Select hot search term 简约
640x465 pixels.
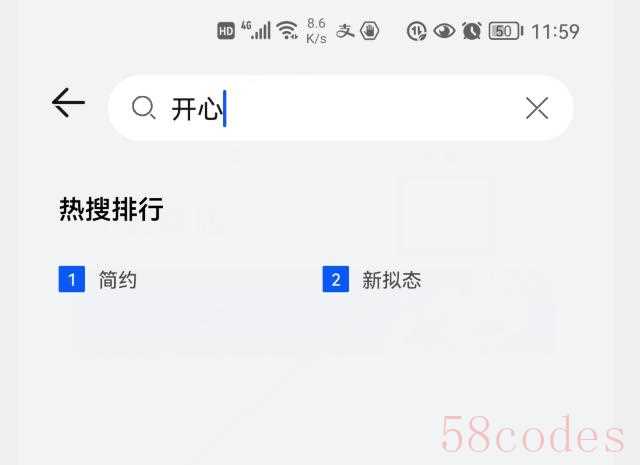point(118,280)
